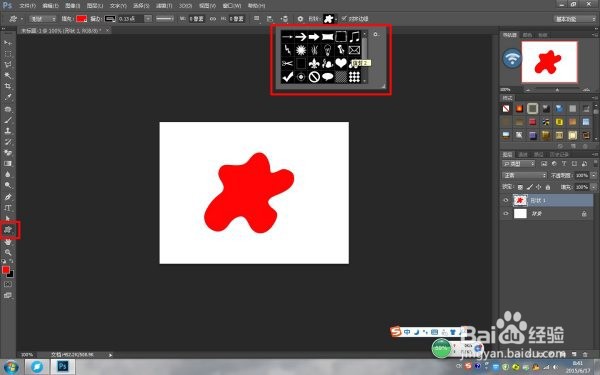Select the History Brush tool
The height and width of the screenshot is (375, 600).
click(8, 142)
